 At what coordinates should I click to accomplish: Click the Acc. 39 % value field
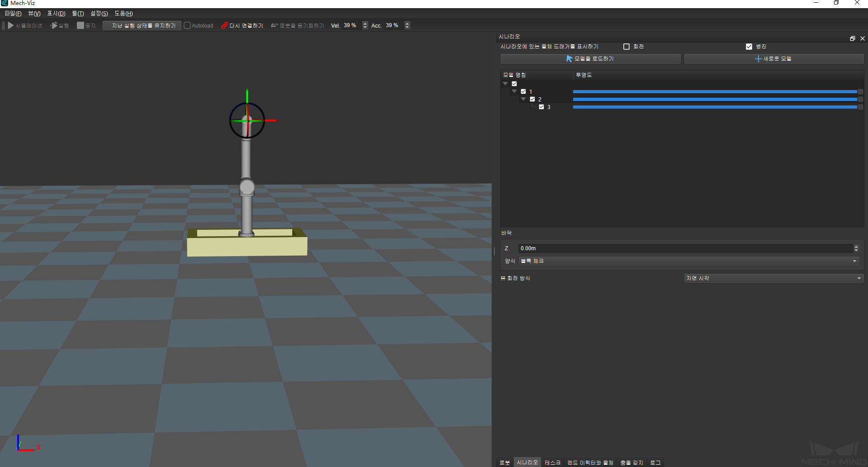(393, 26)
